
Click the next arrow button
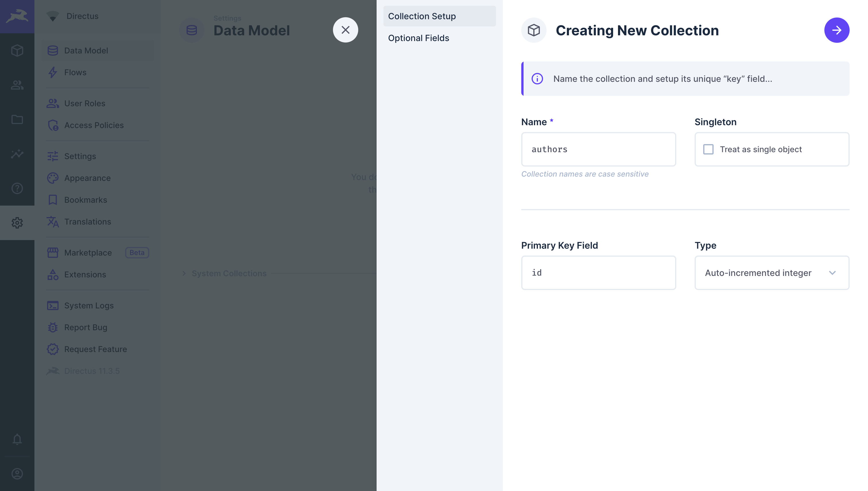836,30
